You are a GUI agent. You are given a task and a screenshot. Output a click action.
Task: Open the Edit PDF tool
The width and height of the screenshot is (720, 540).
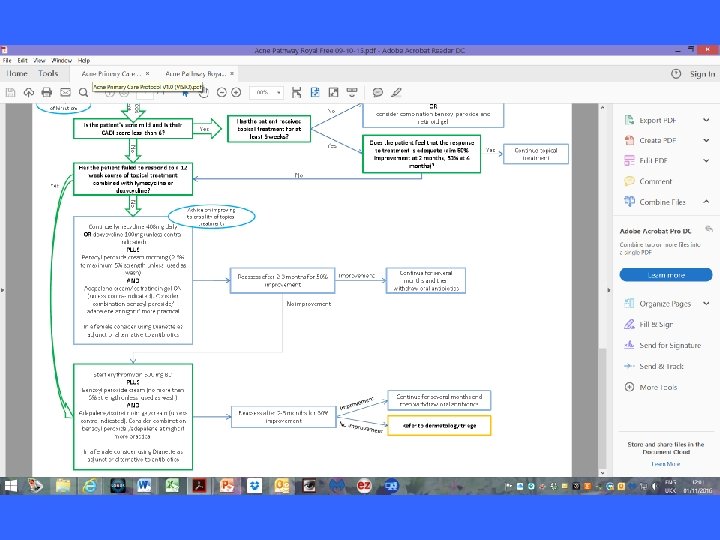coord(653,161)
